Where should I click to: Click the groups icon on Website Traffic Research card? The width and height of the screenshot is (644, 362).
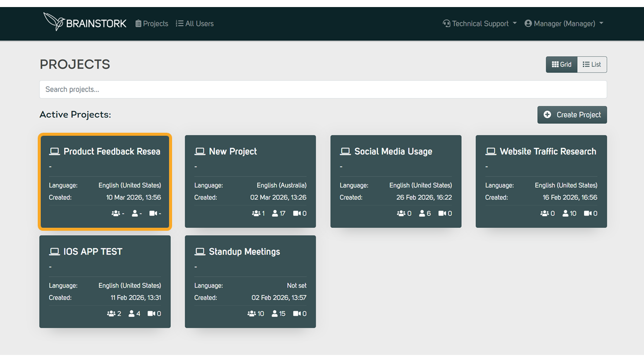(x=544, y=214)
